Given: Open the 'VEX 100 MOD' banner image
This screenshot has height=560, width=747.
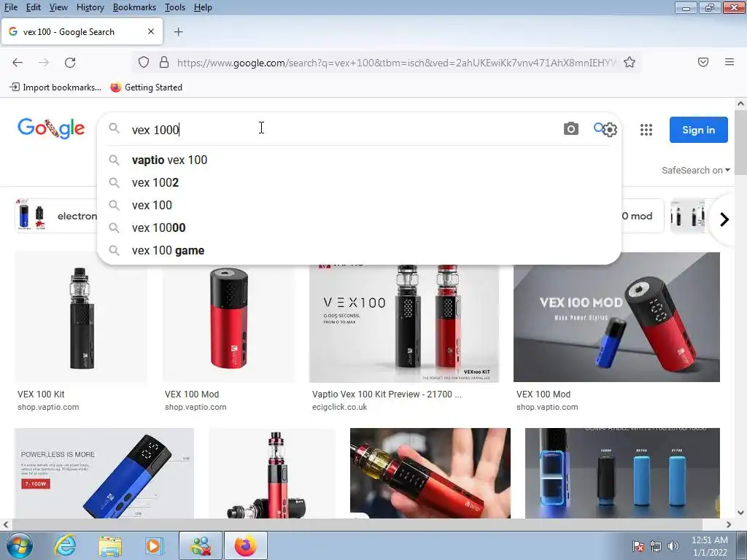Looking at the screenshot, I should coord(616,317).
